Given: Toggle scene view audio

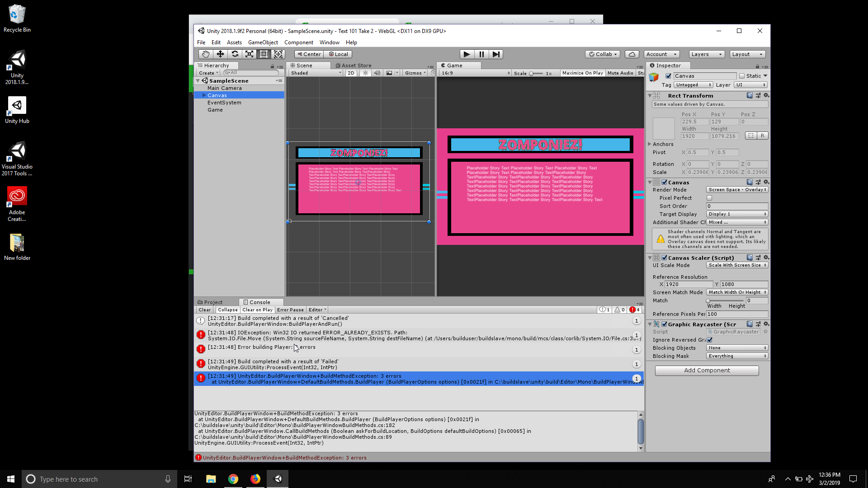Looking at the screenshot, I should pos(377,73).
